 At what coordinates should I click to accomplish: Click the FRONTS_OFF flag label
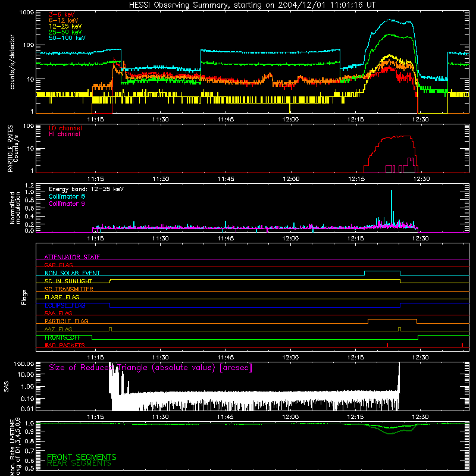[62, 337]
